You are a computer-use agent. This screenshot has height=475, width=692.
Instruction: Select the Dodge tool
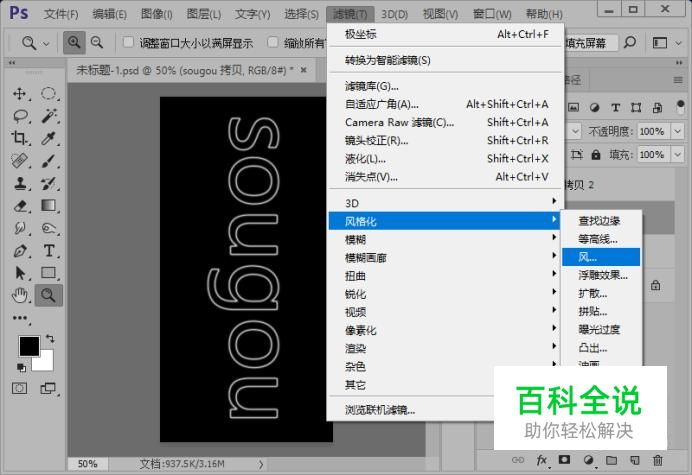[x=49, y=228]
